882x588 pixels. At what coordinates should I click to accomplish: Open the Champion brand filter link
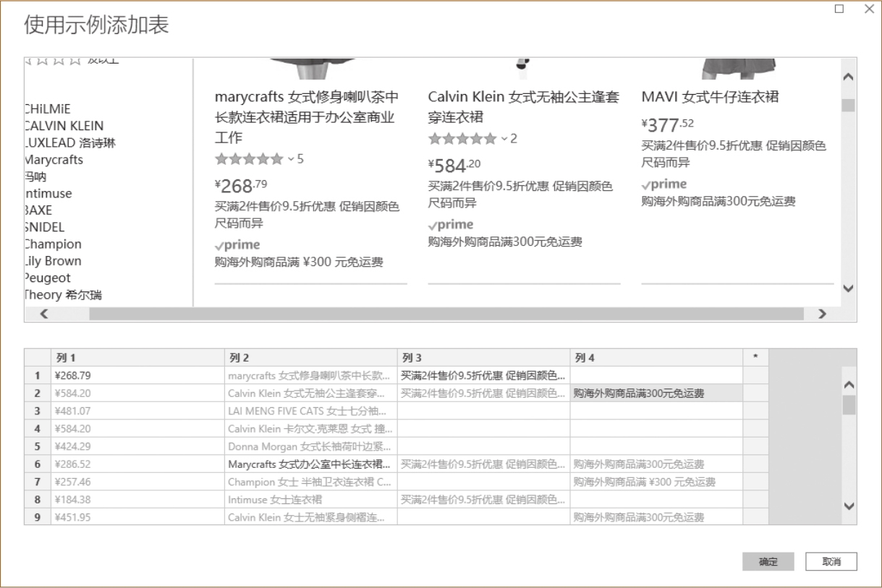pyautogui.click(x=53, y=244)
